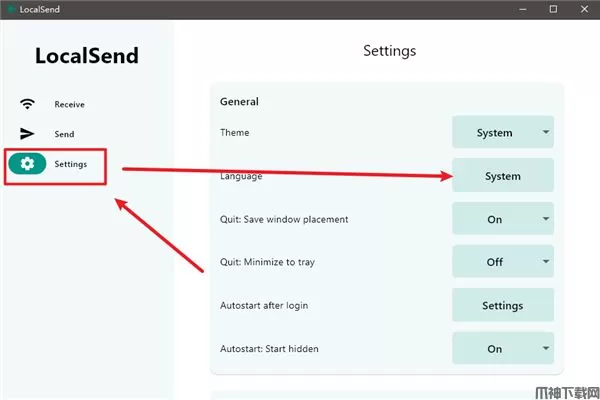Image resolution: width=600 pixels, height=400 pixels.
Task: Click the Settings page heading
Action: pos(389,50)
